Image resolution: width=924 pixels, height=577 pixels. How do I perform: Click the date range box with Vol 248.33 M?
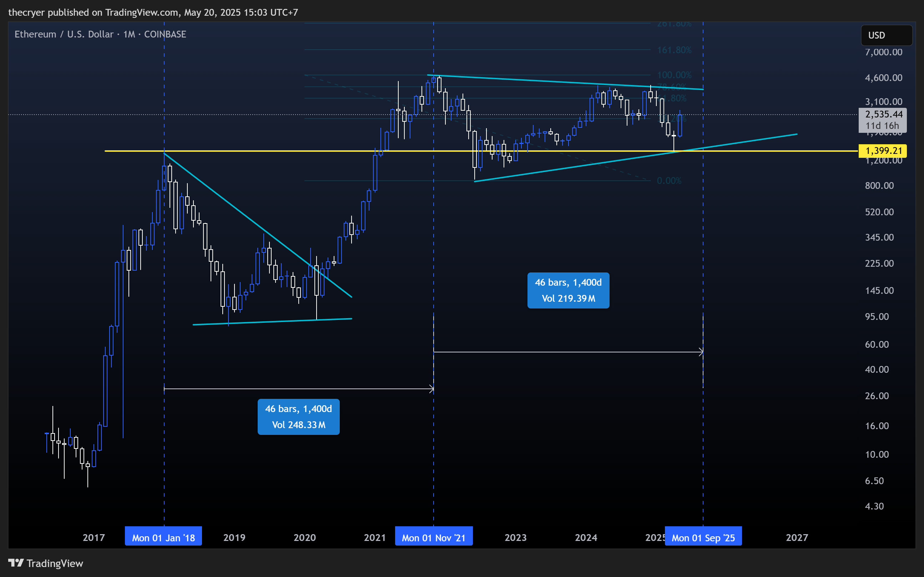click(299, 417)
